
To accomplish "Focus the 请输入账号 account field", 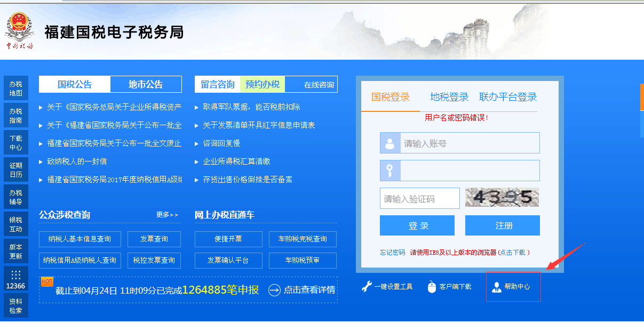I will [x=470, y=143].
